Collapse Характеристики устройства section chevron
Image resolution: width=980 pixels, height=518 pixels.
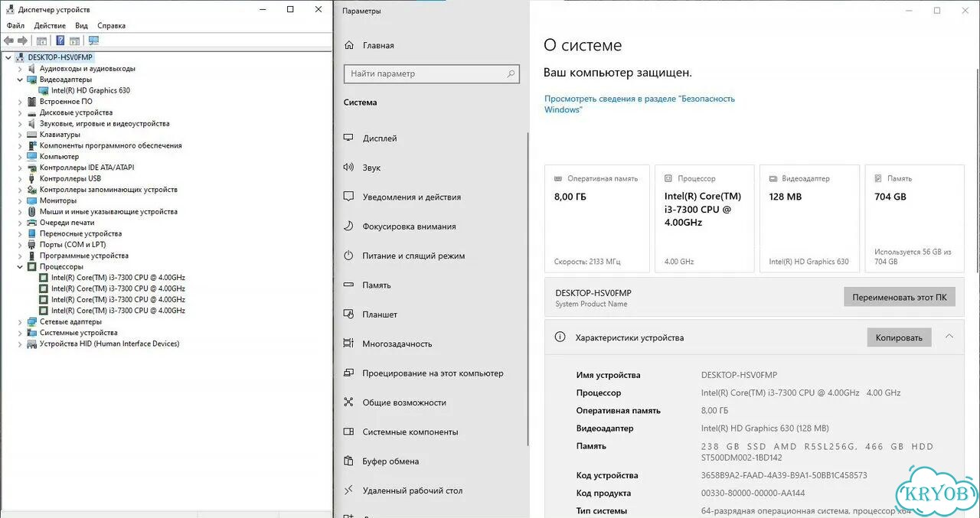click(x=949, y=337)
